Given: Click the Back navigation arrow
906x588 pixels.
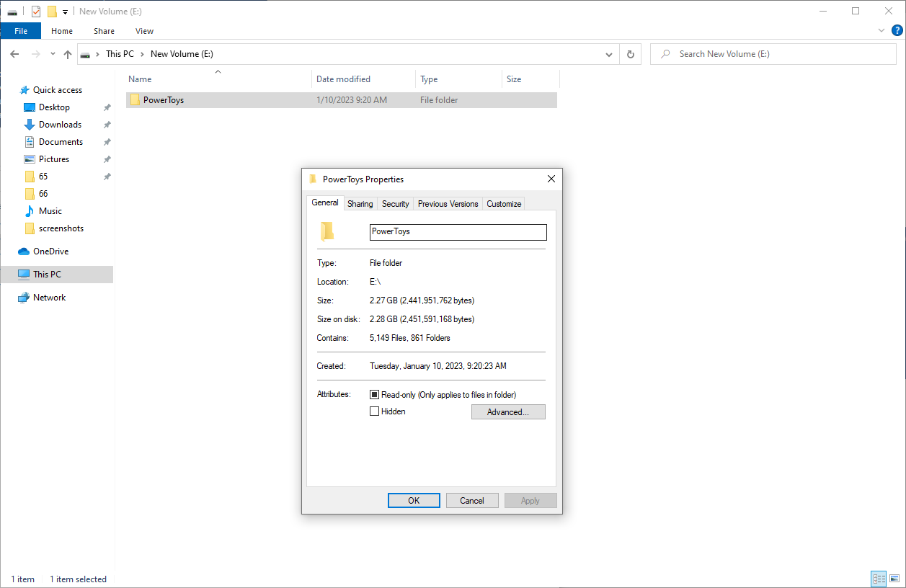Looking at the screenshot, I should 14,54.
